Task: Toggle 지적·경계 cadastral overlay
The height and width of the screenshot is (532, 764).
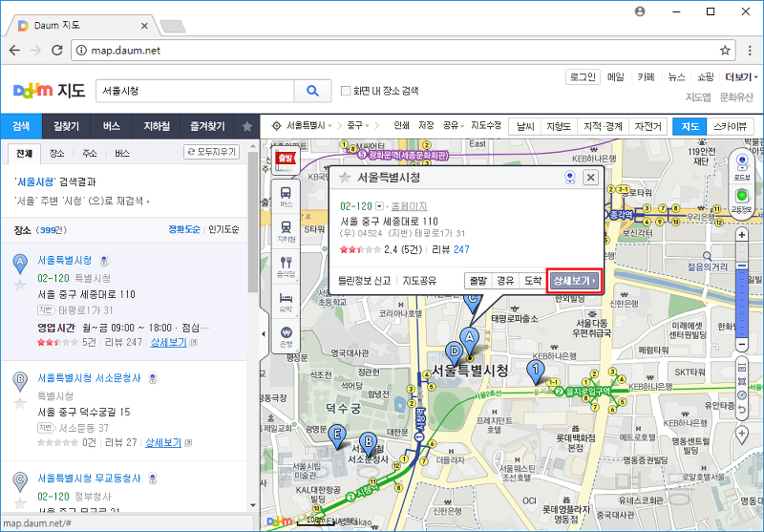Action: 603,127
